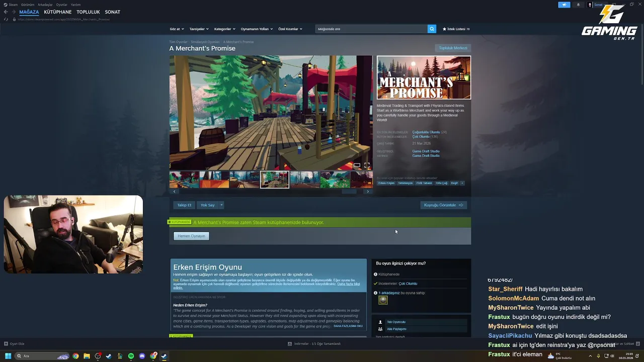644x362 pixels.
Task: Click Windows taskbar Ara search box
Action: (x=42, y=356)
